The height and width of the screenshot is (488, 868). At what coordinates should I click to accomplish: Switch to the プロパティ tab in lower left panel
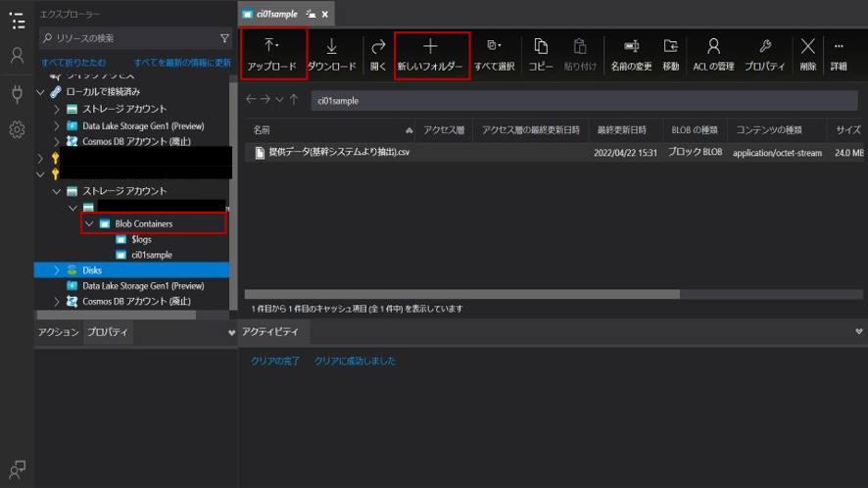click(108, 332)
